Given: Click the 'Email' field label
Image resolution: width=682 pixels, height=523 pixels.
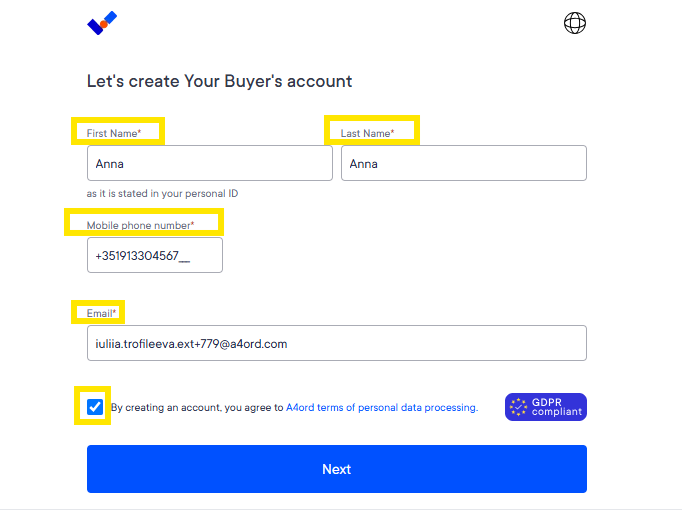Looking at the screenshot, I should coord(101,313).
